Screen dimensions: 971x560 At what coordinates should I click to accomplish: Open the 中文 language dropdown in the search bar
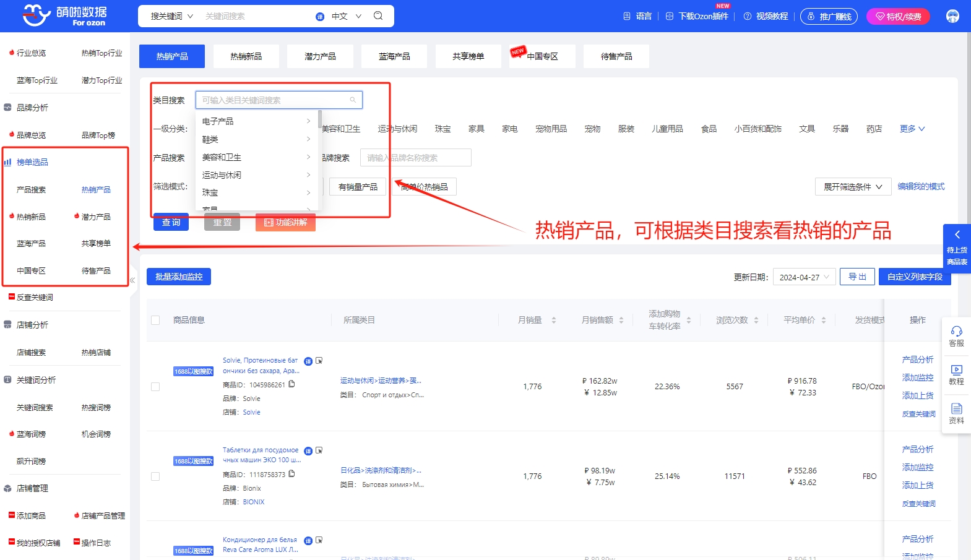[x=346, y=16]
